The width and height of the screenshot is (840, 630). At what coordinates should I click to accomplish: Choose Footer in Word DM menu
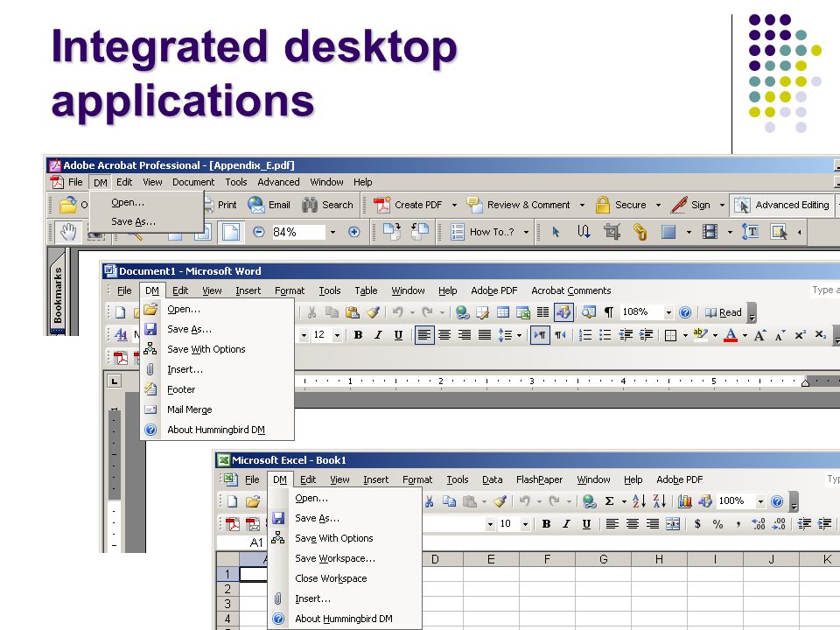(217, 389)
